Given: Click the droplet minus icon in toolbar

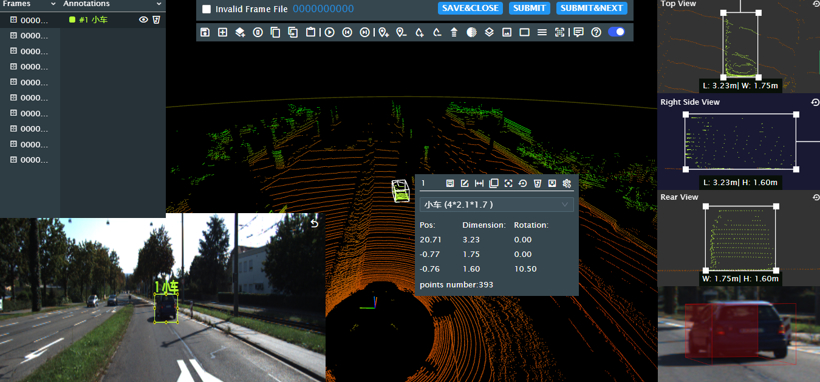Looking at the screenshot, I should [x=437, y=32].
